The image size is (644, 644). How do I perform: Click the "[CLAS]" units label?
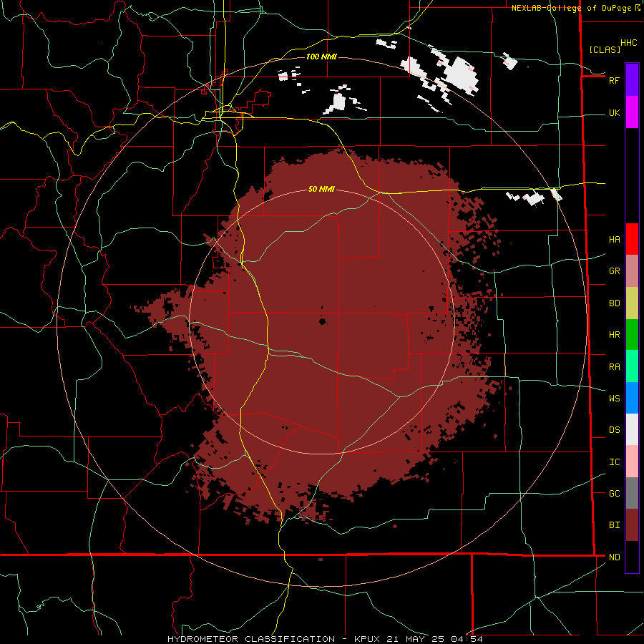605,49
